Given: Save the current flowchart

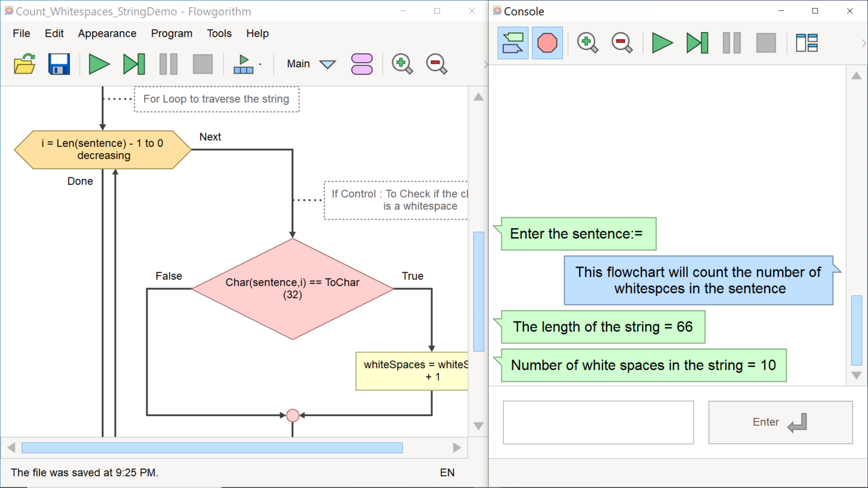Looking at the screenshot, I should [x=59, y=64].
